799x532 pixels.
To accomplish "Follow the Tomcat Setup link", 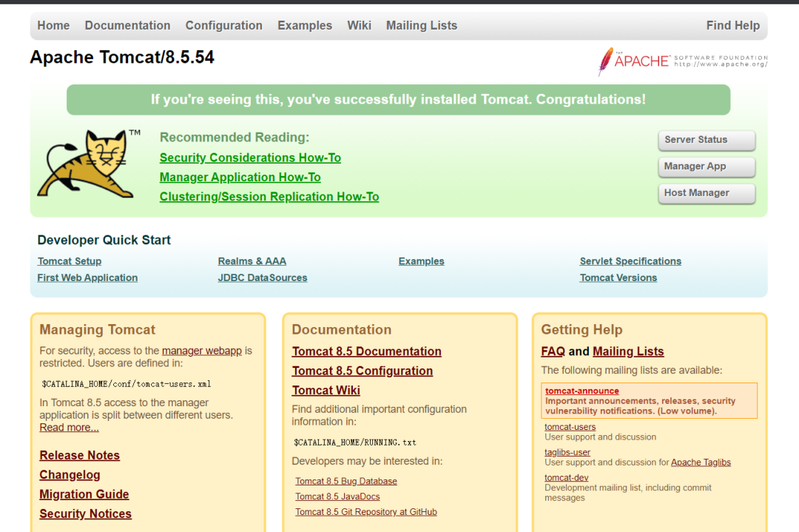I will 70,261.
